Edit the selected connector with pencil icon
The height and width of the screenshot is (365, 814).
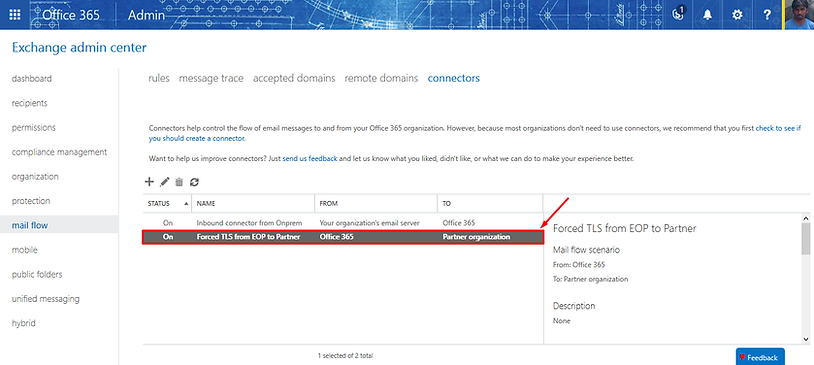(165, 182)
